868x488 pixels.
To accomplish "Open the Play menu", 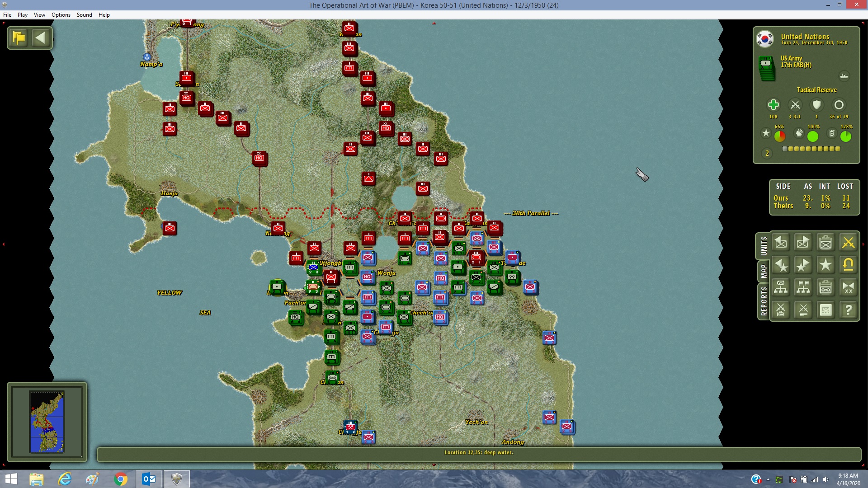I will click(x=23, y=15).
